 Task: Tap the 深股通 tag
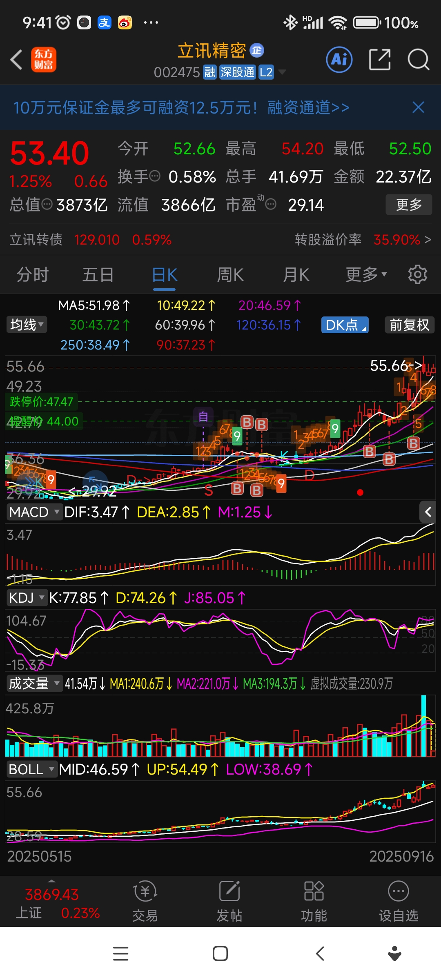click(237, 72)
